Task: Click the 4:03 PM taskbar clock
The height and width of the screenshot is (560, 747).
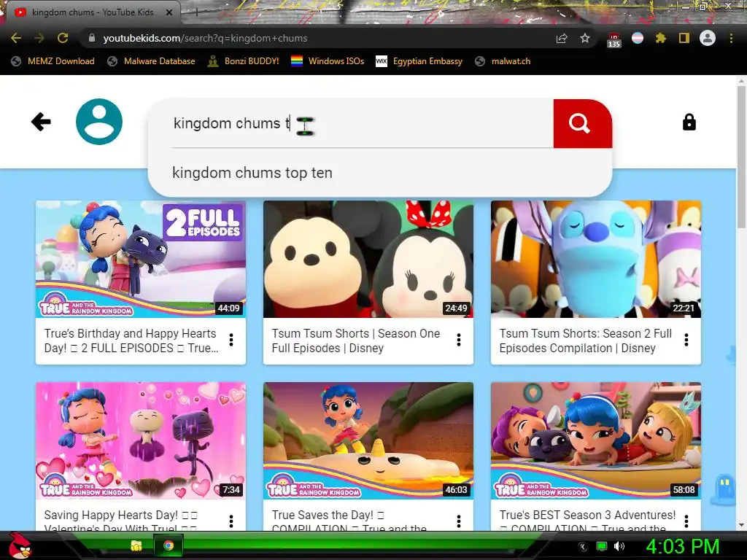Action: (x=682, y=546)
